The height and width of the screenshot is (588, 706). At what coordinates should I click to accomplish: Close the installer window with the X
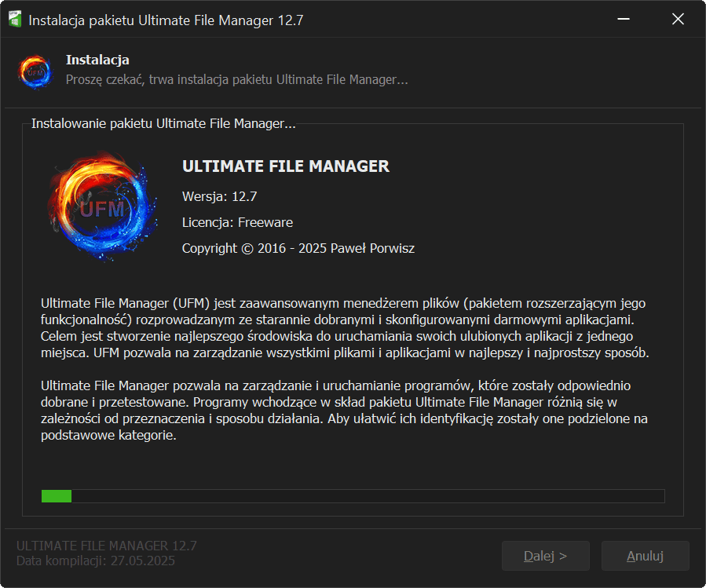coord(678,20)
